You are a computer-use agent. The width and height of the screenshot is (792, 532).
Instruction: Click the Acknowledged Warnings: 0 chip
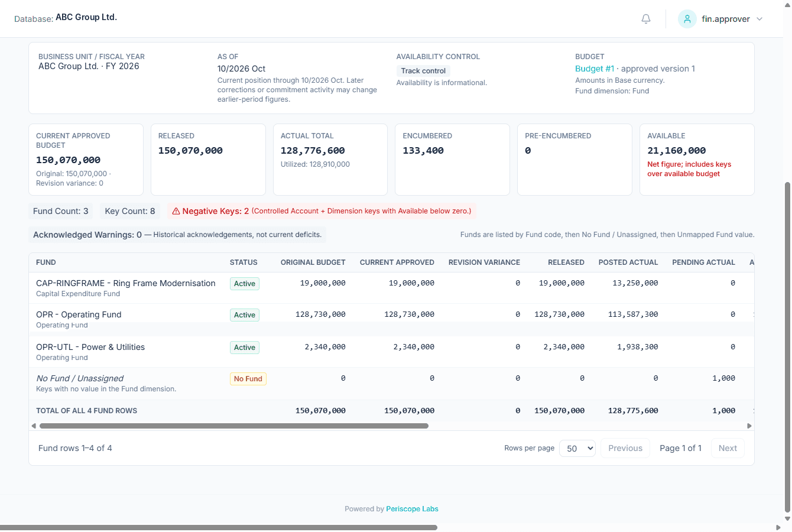177,235
